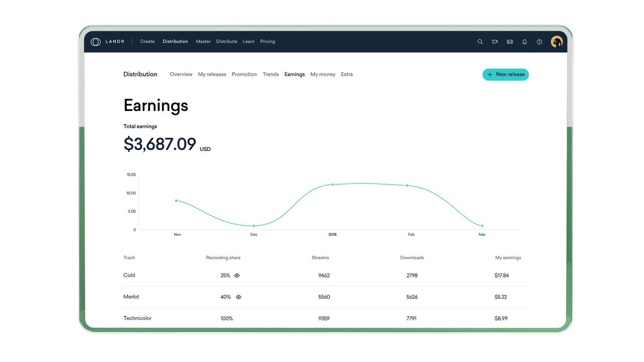
Task: Open the video chat icon
Action: tap(495, 42)
